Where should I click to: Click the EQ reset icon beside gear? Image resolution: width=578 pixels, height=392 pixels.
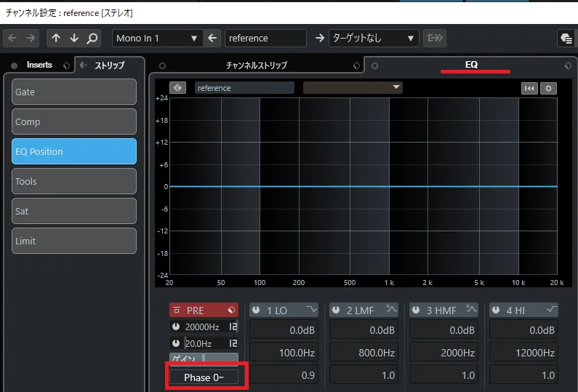529,88
